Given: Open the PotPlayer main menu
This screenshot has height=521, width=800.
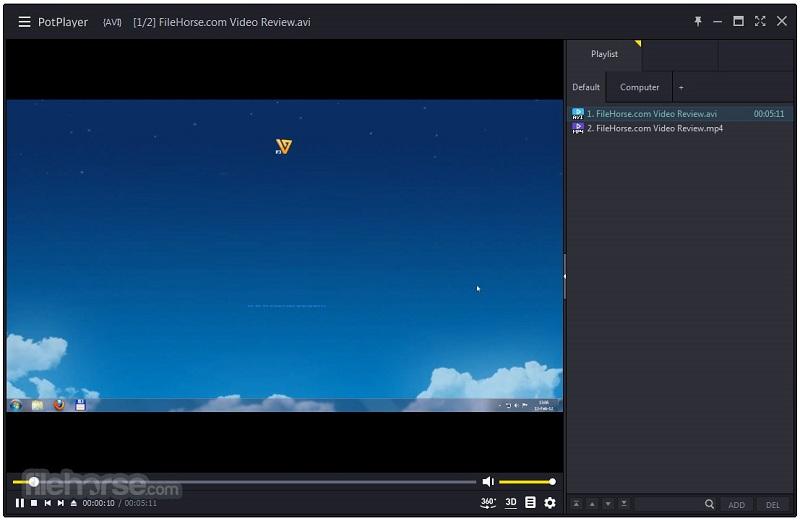Looking at the screenshot, I should click(x=24, y=22).
